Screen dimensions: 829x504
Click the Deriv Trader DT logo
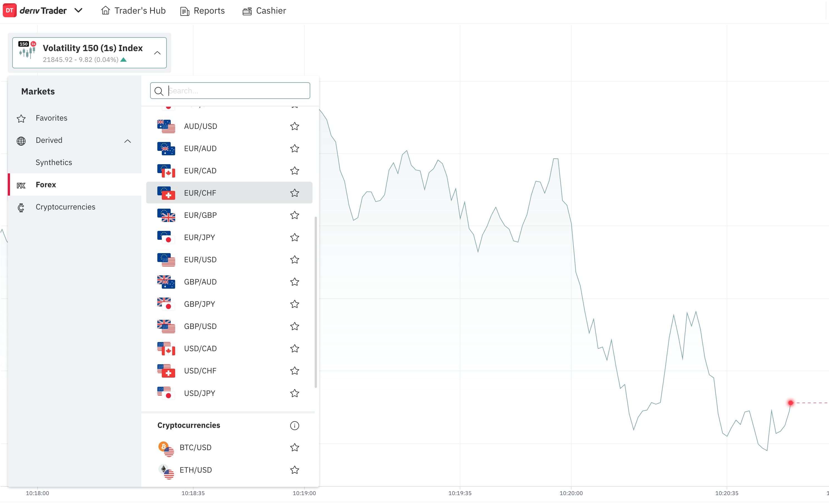(x=9, y=11)
